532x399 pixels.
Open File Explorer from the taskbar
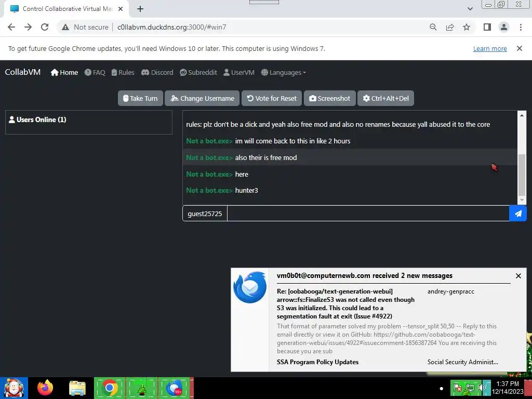coord(77,388)
